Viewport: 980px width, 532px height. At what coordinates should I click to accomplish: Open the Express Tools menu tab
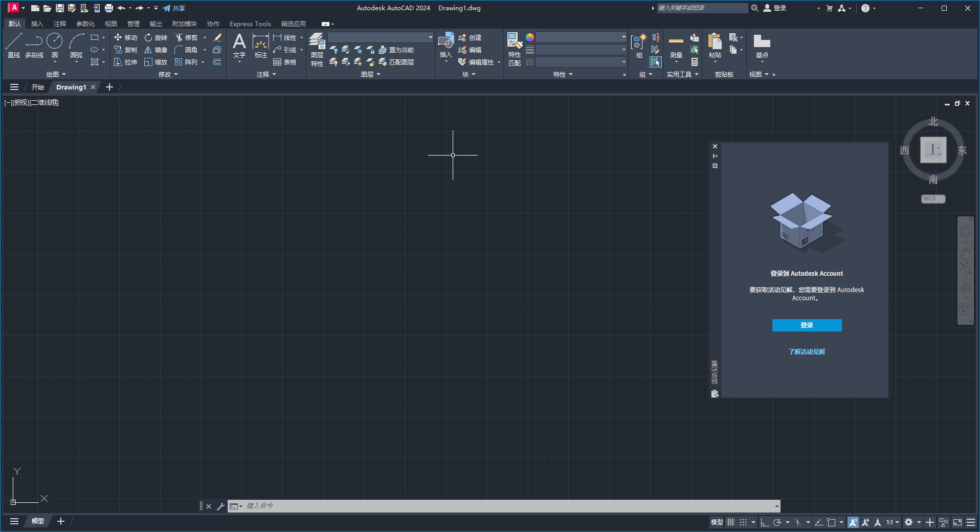click(250, 24)
